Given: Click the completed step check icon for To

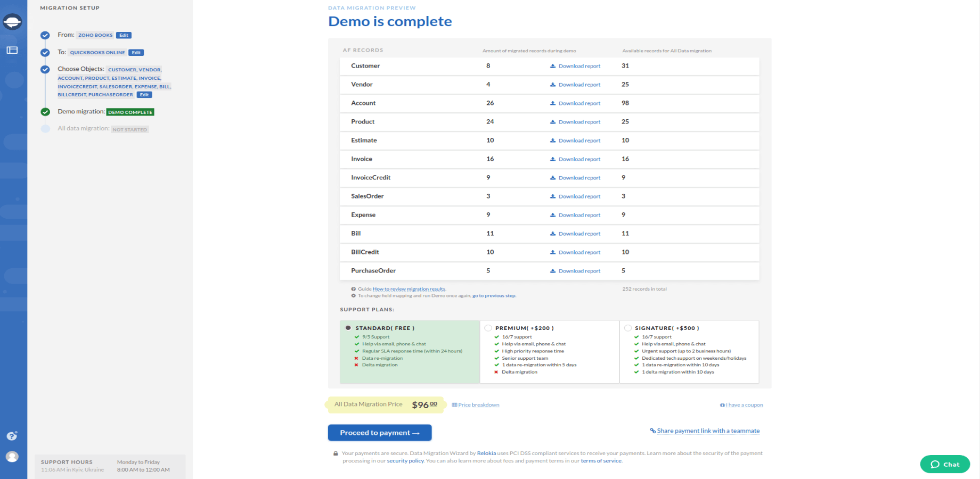Looking at the screenshot, I should click(45, 52).
